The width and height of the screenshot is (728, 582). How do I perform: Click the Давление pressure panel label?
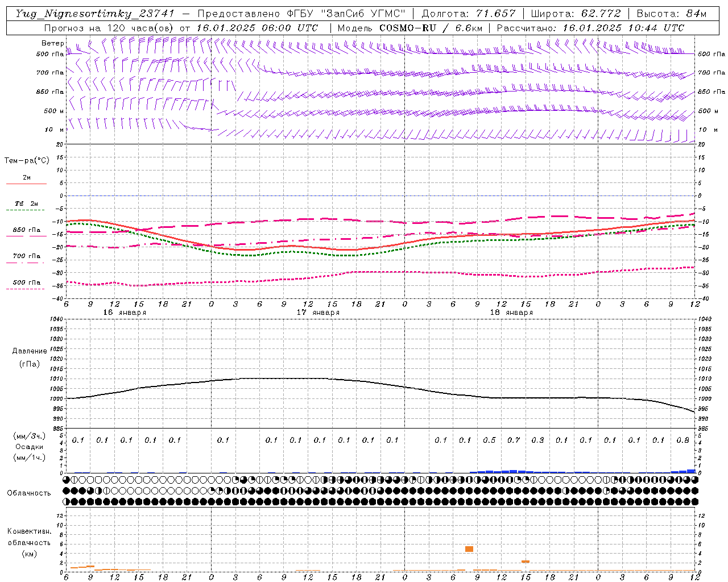pyautogui.click(x=30, y=351)
